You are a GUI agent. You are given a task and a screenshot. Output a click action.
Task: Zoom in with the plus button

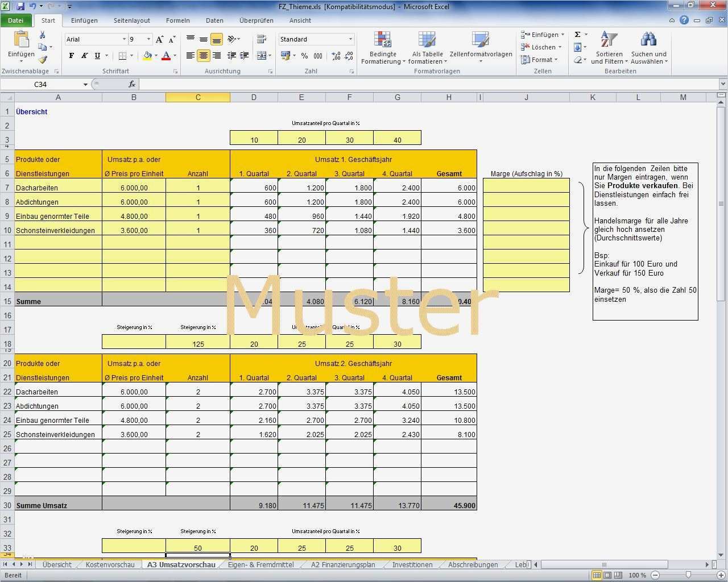click(721, 575)
